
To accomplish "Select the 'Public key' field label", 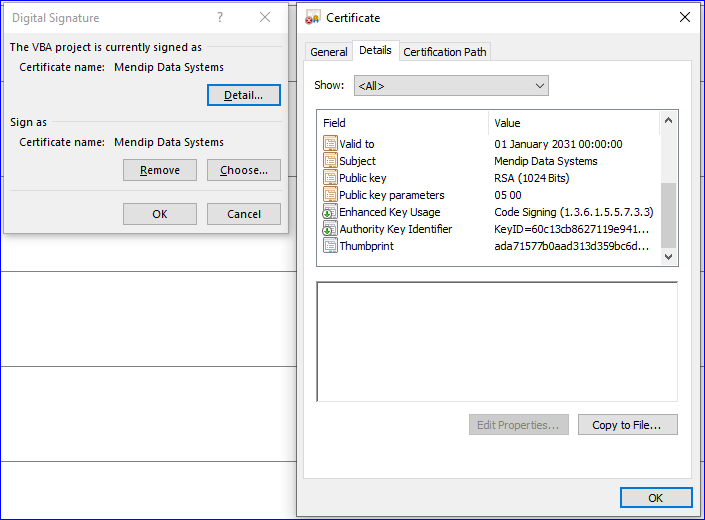I will pos(363,178).
